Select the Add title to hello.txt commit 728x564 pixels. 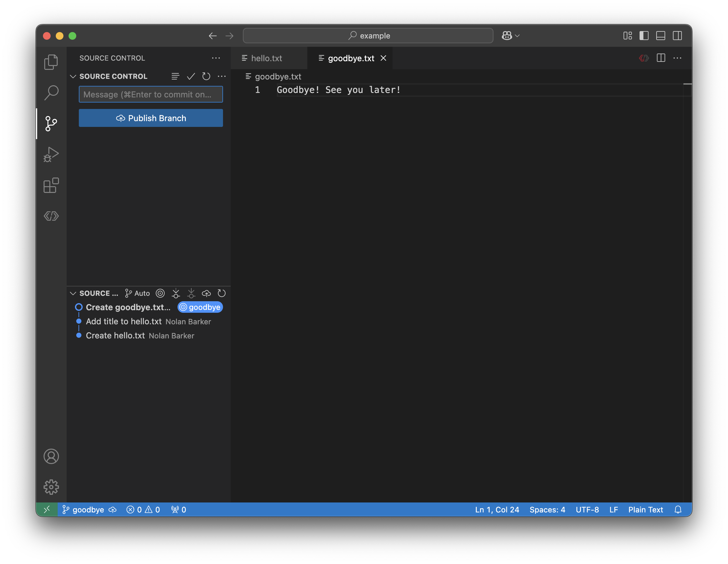click(x=149, y=321)
